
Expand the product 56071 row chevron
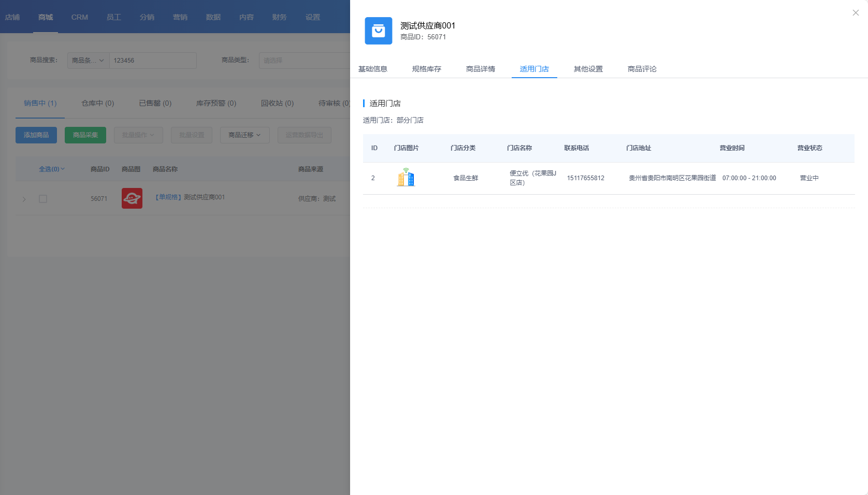tap(24, 199)
